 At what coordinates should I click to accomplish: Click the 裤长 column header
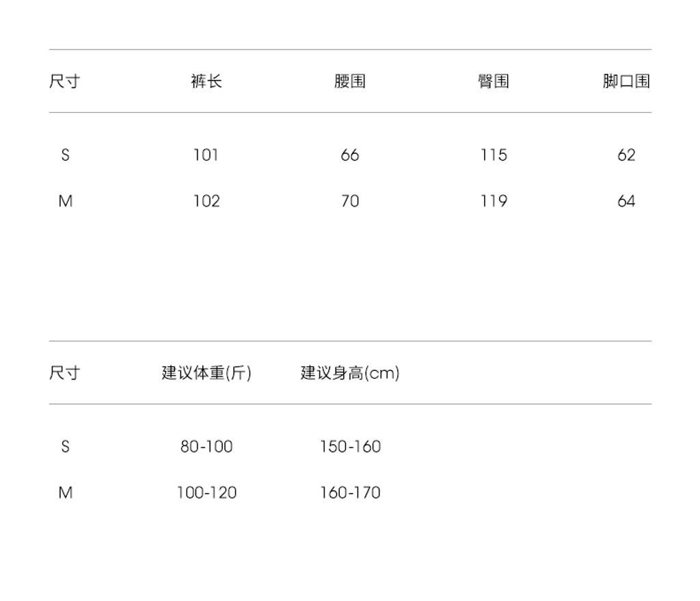[x=206, y=81]
